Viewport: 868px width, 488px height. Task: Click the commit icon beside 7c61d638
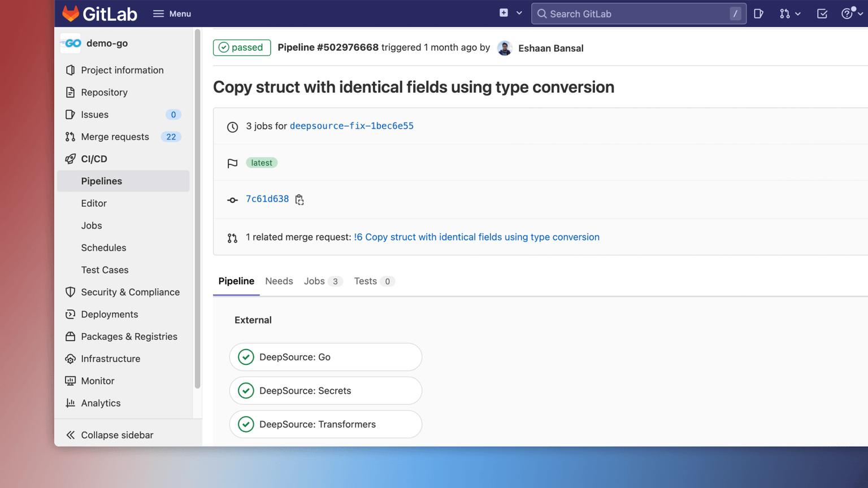point(232,200)
